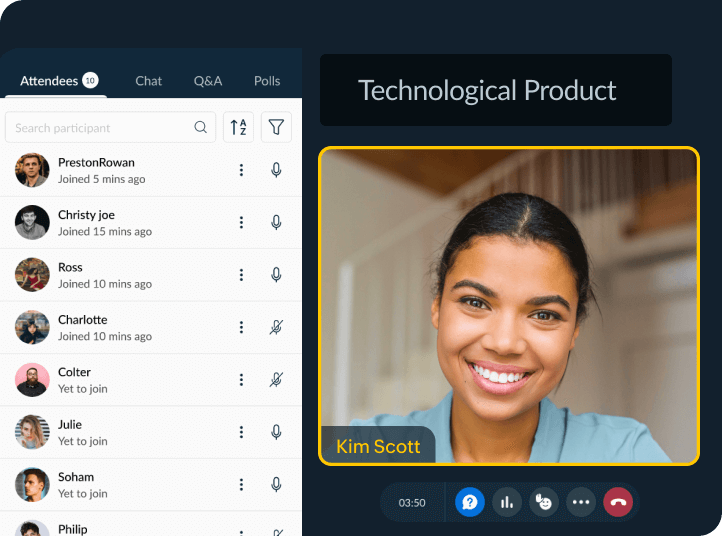The height and width of the screenshot is (536, 722).
Task: Open options menu for Soham
Action: [241, 484]
